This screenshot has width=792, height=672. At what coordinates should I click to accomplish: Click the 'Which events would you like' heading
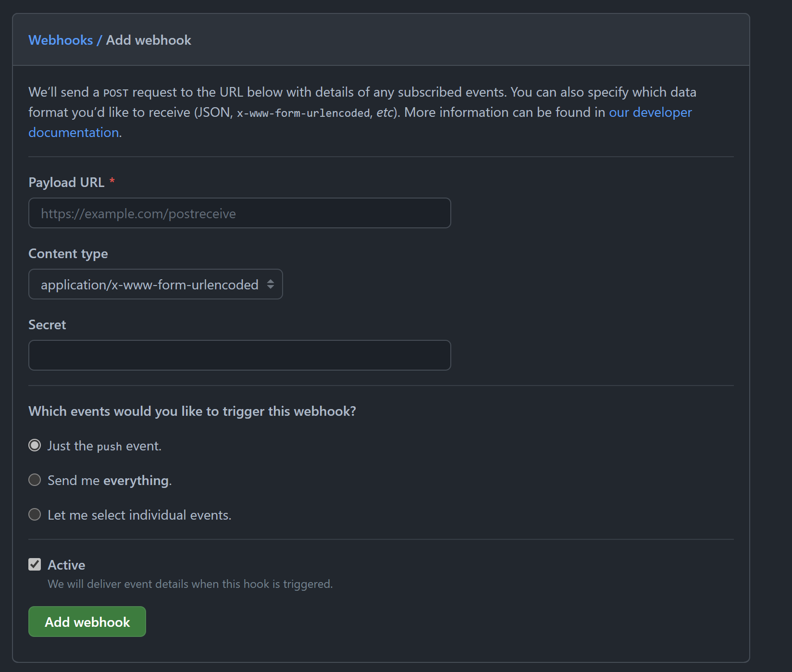click(192, 411)
